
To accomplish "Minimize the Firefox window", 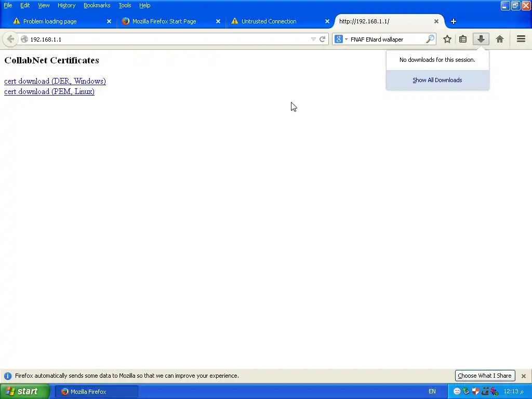I will [505, 6].
